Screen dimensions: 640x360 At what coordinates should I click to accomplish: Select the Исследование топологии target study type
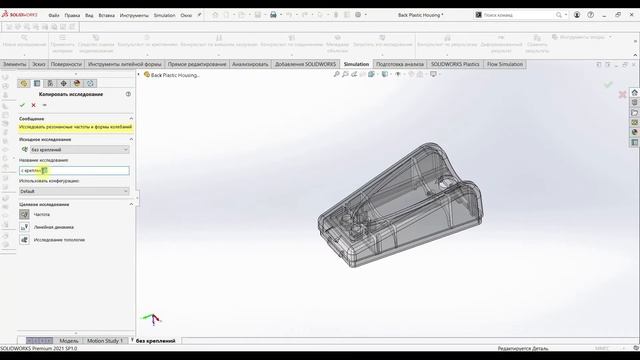coord(24,240)
